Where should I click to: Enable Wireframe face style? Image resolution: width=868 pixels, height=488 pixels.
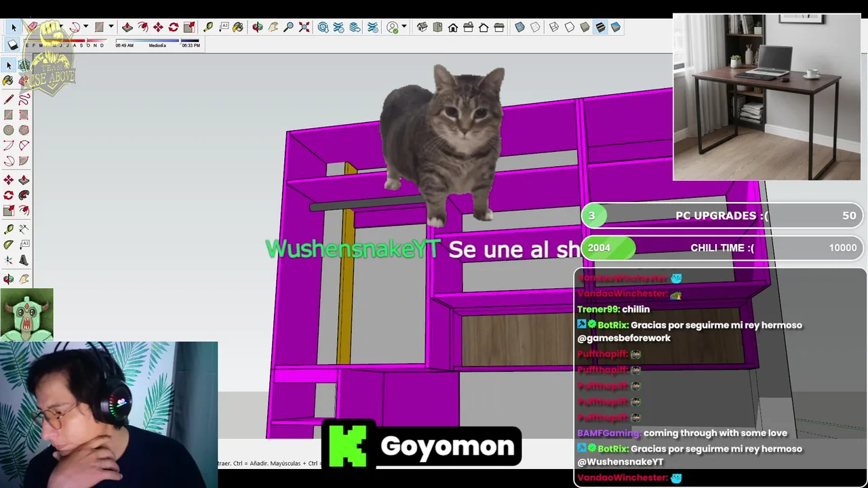(x=554, y=27)
